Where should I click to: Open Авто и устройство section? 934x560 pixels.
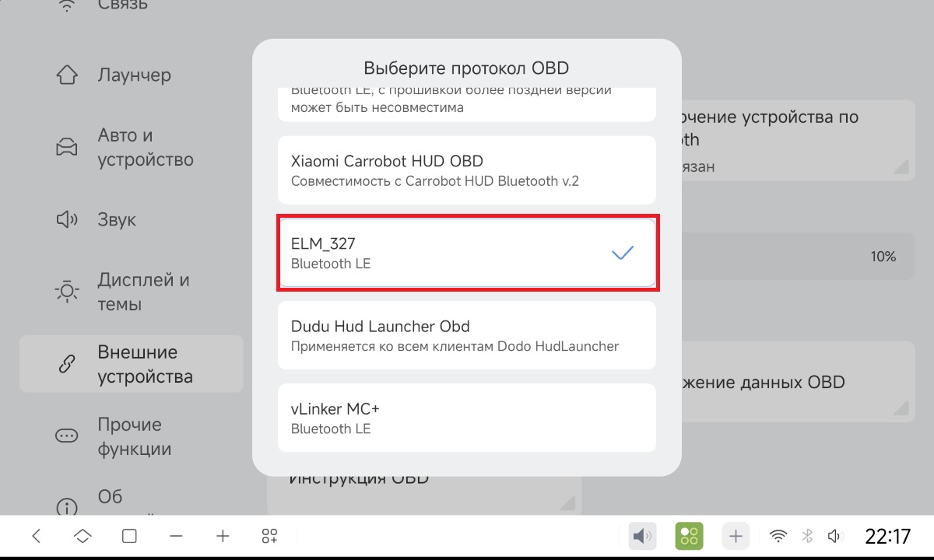(x=131, y=148)
